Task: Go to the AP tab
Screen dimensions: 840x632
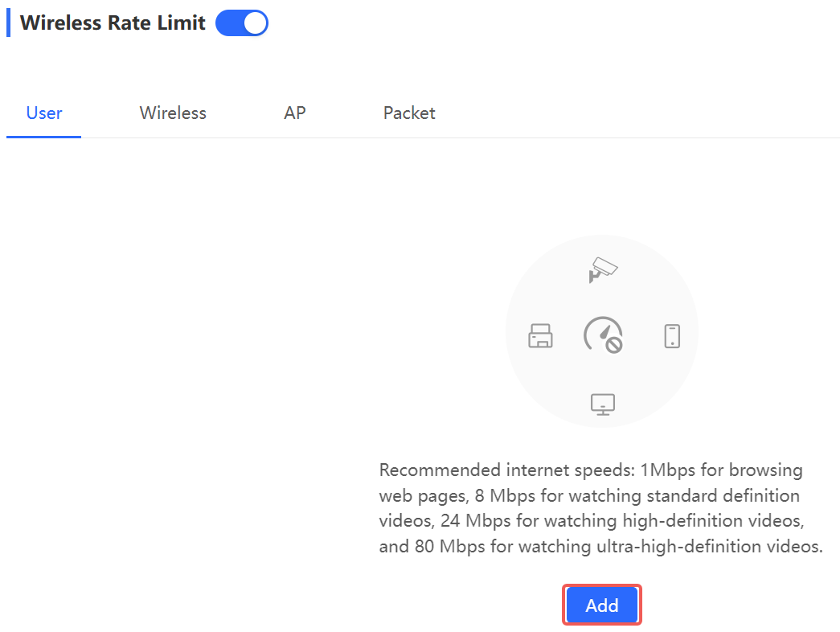Action: coord(295,113)
